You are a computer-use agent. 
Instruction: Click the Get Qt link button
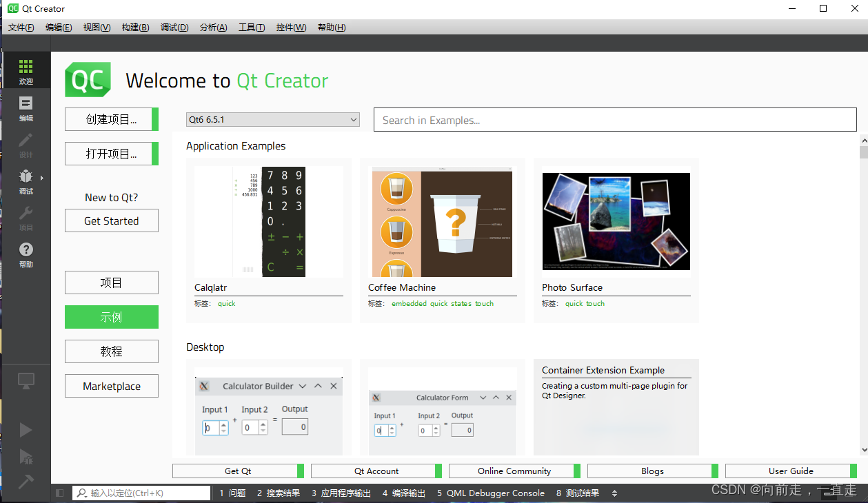[x=238, y=471]
